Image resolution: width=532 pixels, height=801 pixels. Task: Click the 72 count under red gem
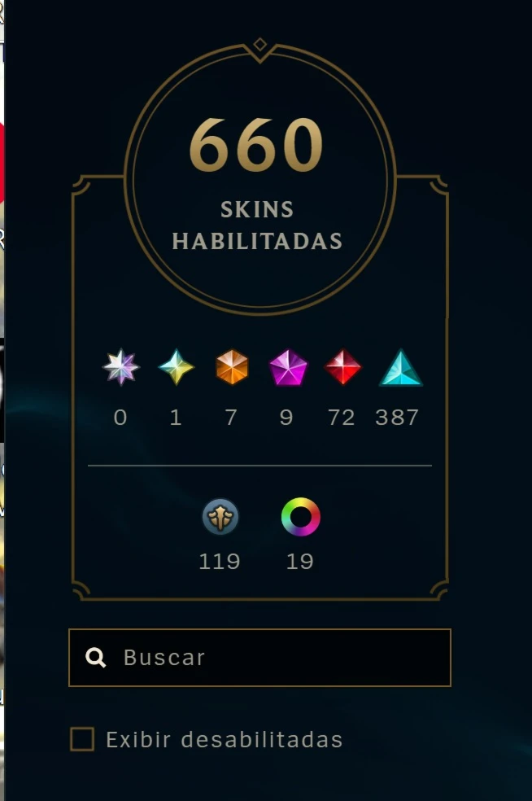coord(342,418)
